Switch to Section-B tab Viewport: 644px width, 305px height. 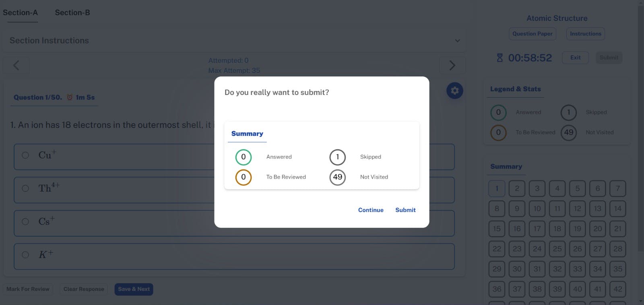click(x=72, y=12)
